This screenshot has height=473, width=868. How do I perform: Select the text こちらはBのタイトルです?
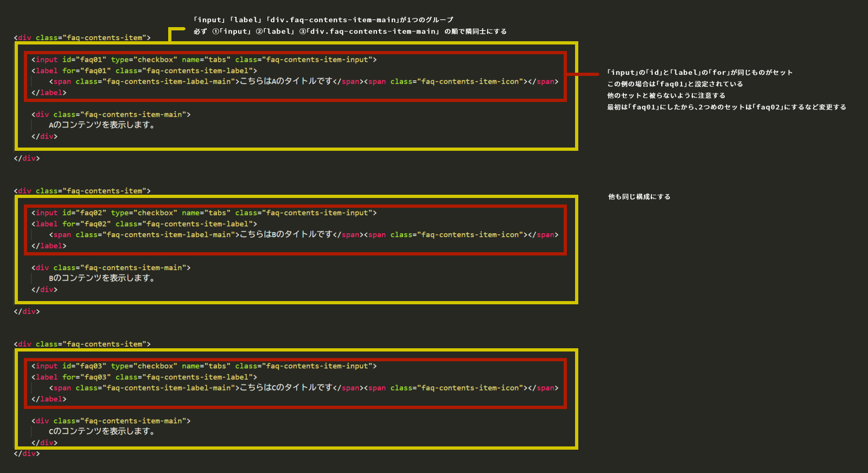point(286,234)
